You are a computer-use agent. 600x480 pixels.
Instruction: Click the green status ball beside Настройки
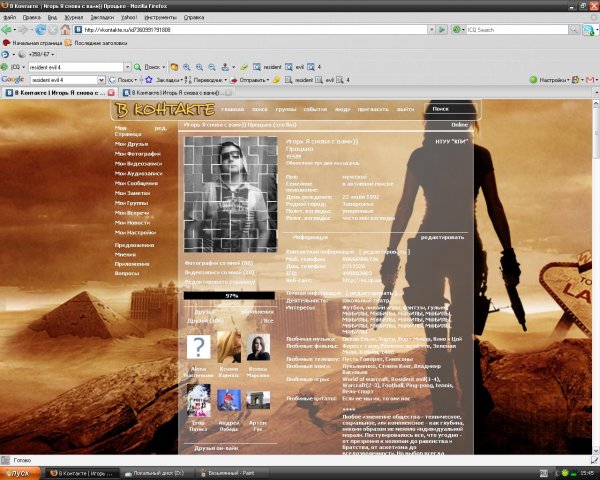(x=533, y=80)
